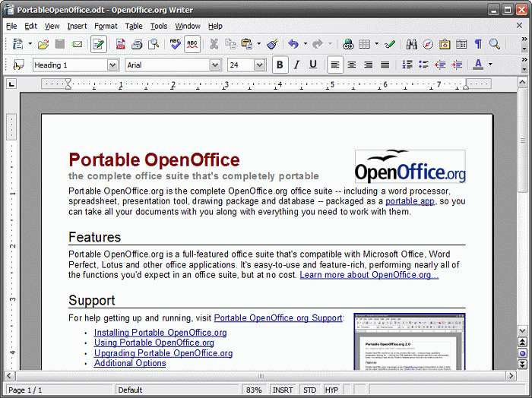Open the Tools menu
Screen dimensions: 532x398
click(x=159, y=26)
